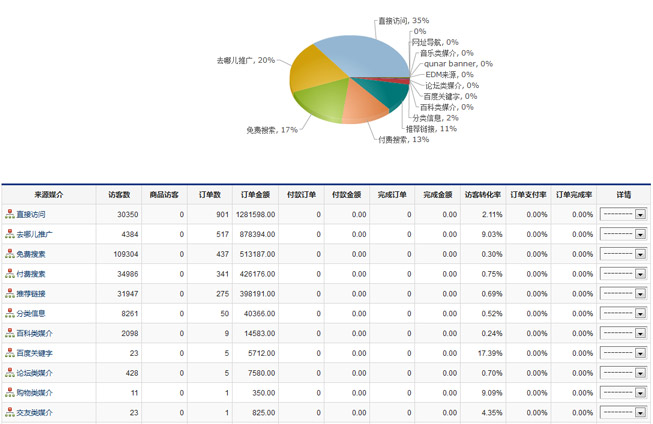
Task: Click the hierarchy icon beside 免费搜索
Action: coord(10,254)
